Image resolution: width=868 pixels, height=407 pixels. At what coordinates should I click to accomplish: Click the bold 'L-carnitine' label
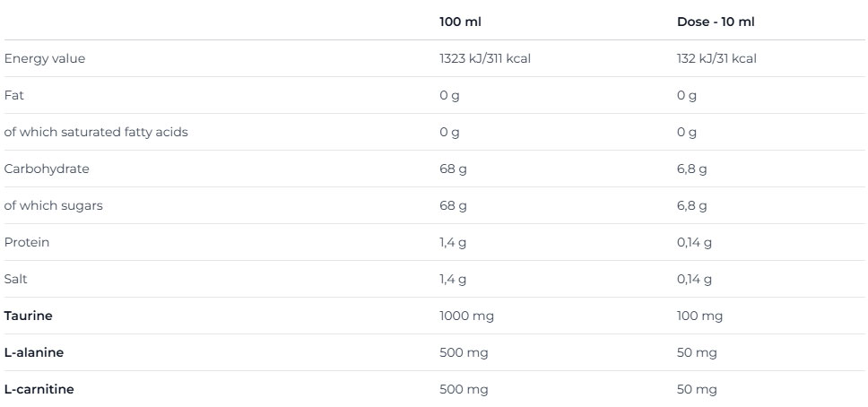pyautogui.click(x=39, y=390)
